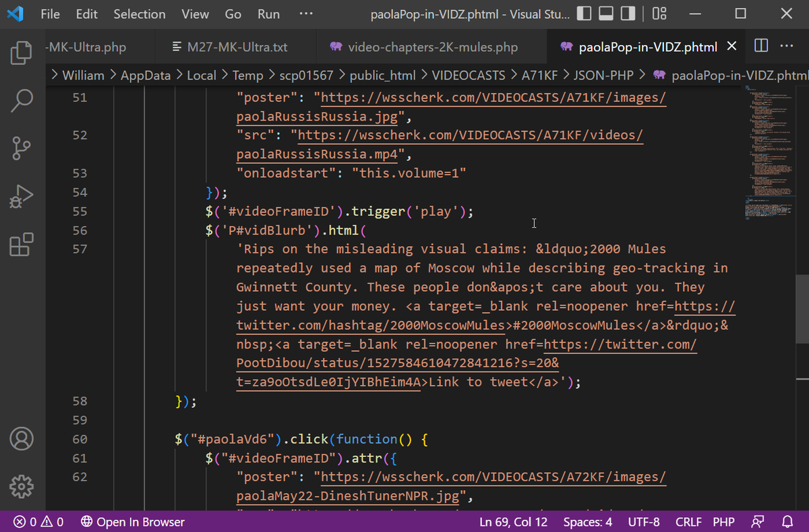Viewport: 809px width, 532px height.
Task: Expand the hidden menu items ellipsis
Action: click(306, 13)
